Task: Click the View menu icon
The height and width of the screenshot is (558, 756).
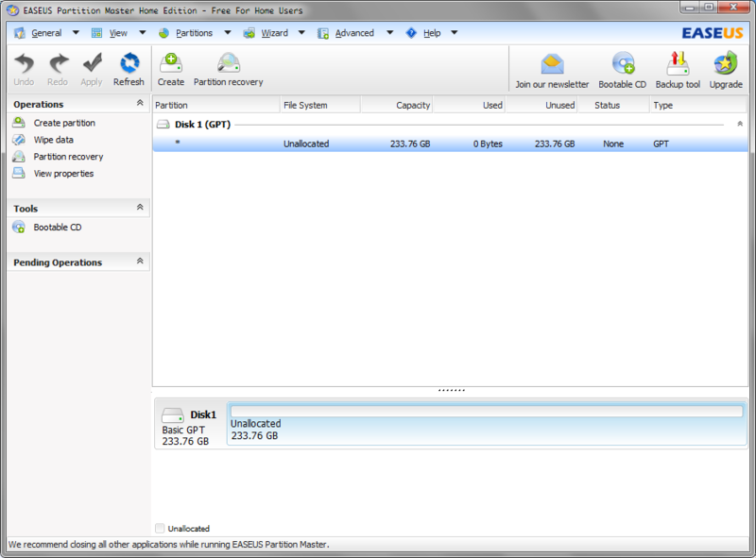Action: pos(97,33)
